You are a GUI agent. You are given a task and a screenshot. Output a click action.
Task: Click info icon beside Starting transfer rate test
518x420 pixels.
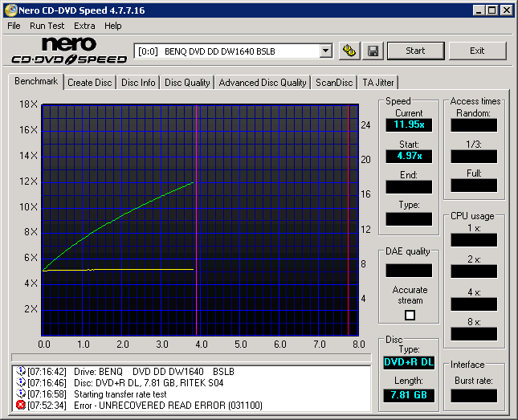point(21,393)
